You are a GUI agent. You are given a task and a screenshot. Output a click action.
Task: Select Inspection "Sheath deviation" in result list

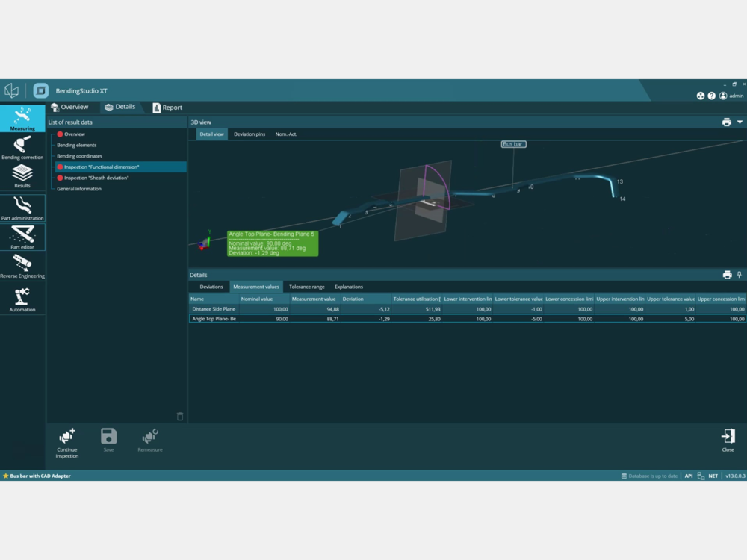[96, 178]
